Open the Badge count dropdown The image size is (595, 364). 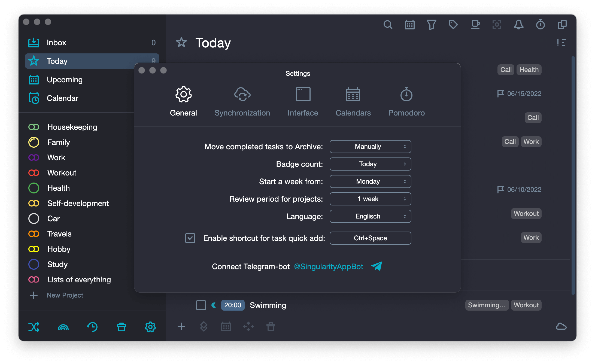370,164
